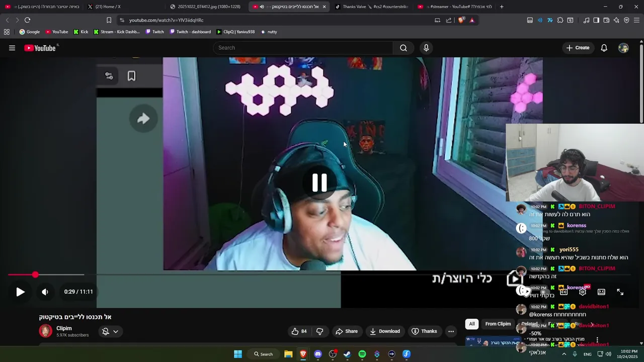The width and height of the screenshot is (644, 362).
Task: Share the video
Action: (346, 331)
